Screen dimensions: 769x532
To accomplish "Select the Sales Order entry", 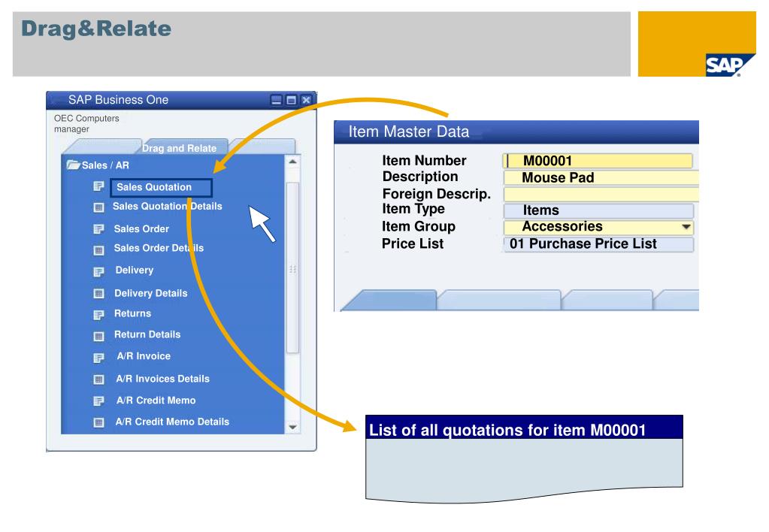I will pyautogui.click(x=141, y=229).
